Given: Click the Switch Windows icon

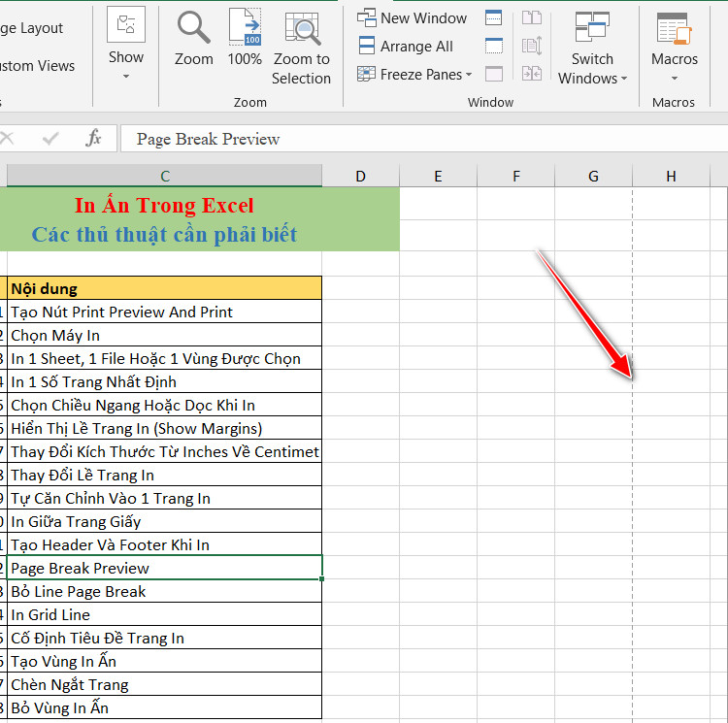Looking at the screenshot, I should [592, 27].
